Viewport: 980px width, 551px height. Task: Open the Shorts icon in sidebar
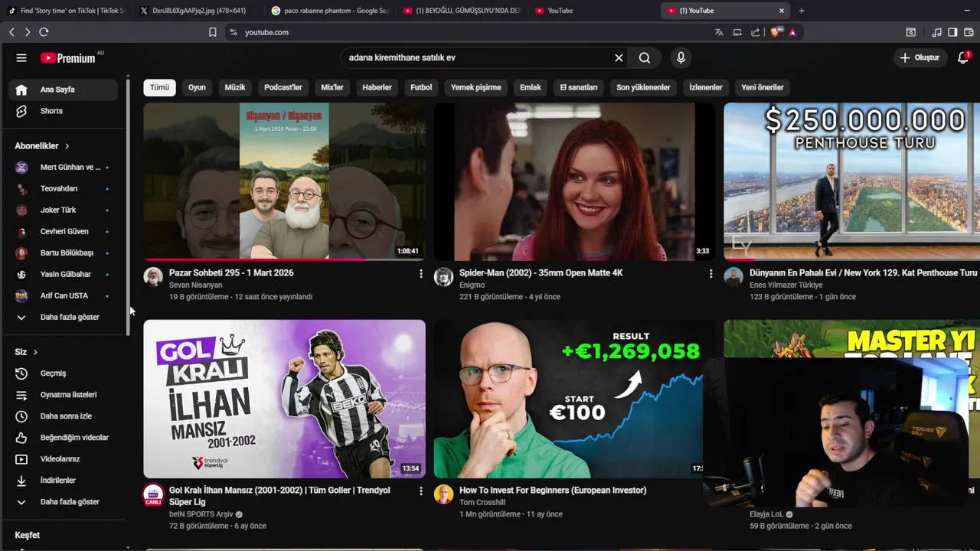pyautogui.click(x=21, y=111)
